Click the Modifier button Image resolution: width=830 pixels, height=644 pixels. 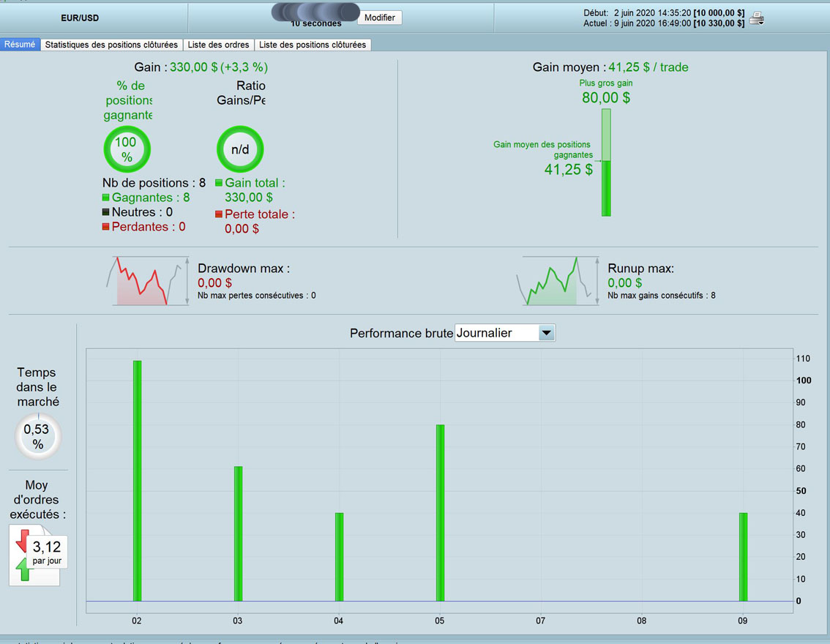point(380,18)
